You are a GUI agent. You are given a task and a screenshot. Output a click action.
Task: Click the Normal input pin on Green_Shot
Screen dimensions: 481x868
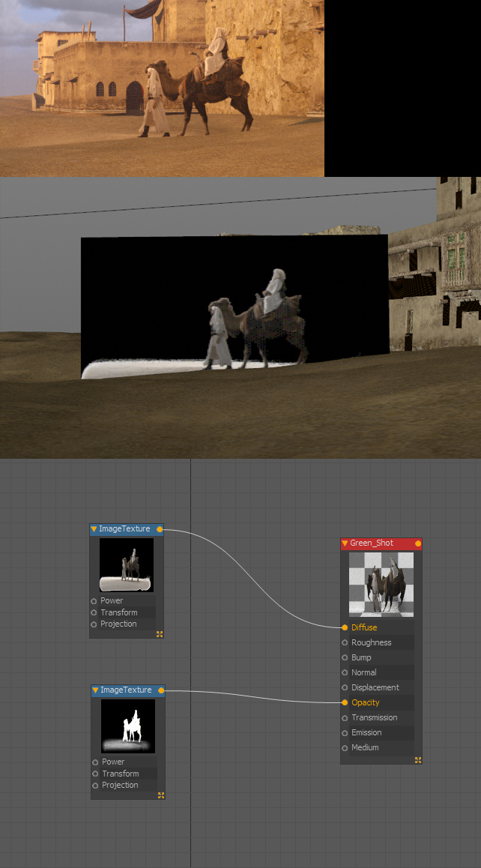[x=345, y=672]
